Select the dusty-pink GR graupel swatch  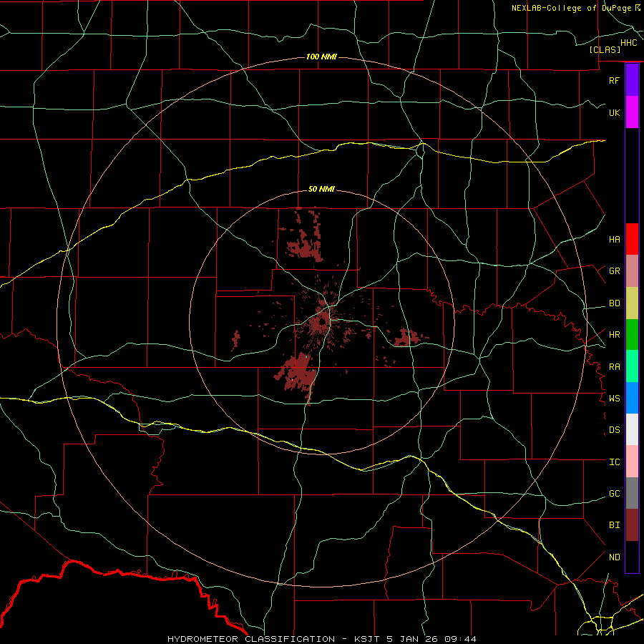(x=632, y=271)
